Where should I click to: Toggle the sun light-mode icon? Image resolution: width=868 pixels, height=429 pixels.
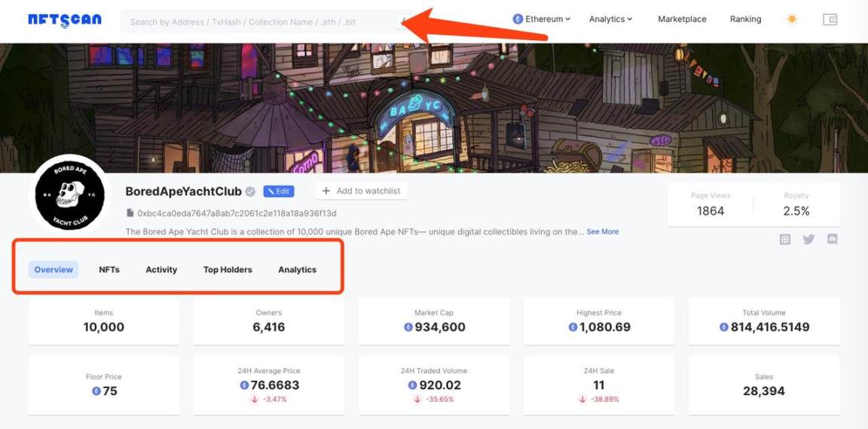pyautogui.click(x=792, y=20)
